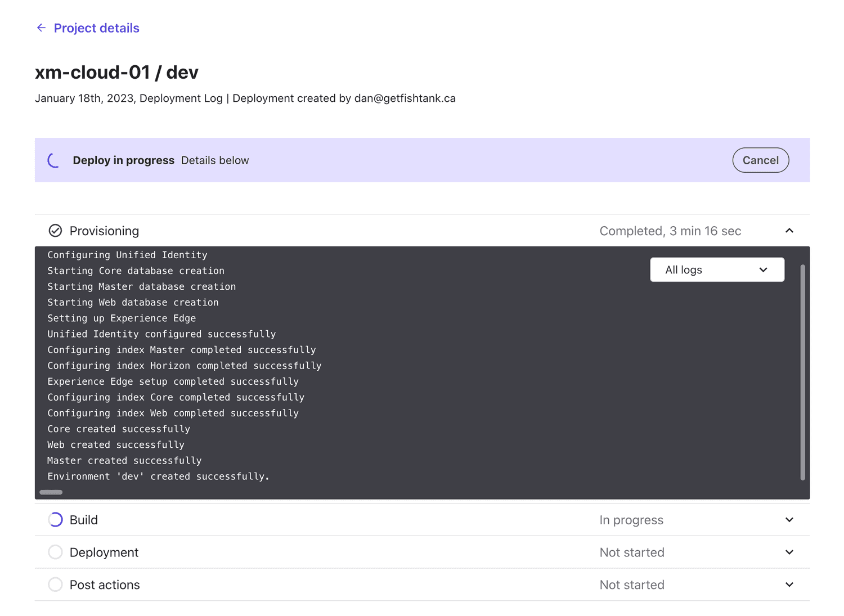
Task: Click the January 18th deployment log subtitle
Action: [245, 98]
